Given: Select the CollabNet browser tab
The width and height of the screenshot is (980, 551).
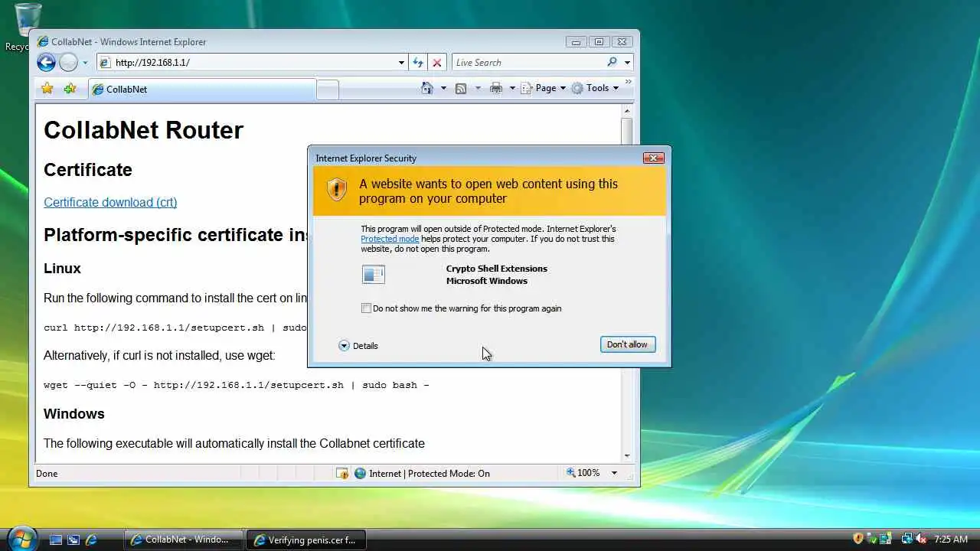Looking at the screenshot, I should [x=202, y=90].
